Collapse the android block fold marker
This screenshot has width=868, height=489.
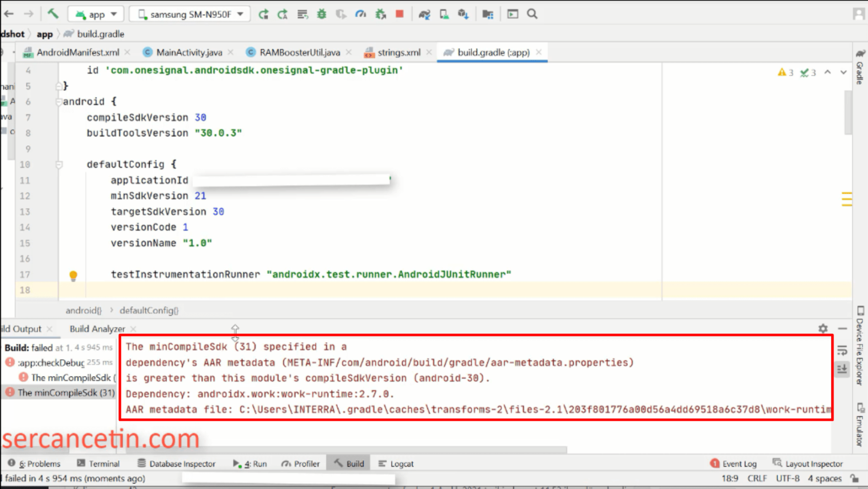(x=59, y=102)
